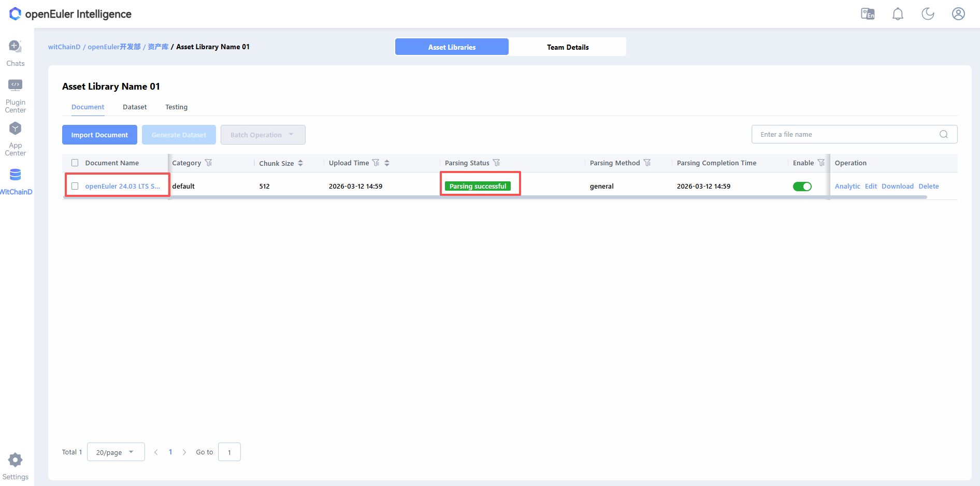Click Edit in the Operation column

tap(871, 186)
